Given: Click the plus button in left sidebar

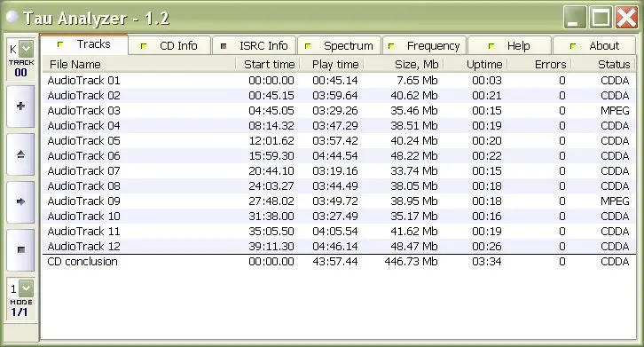Looking at the screenshot, I should pos(20,106).
